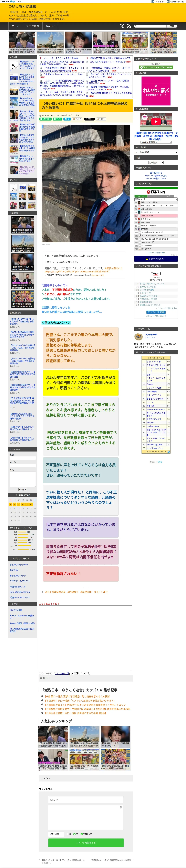Open the カテゴリを選択 dropdown
This screenshot has width=186, height=868.
[156, 152]
